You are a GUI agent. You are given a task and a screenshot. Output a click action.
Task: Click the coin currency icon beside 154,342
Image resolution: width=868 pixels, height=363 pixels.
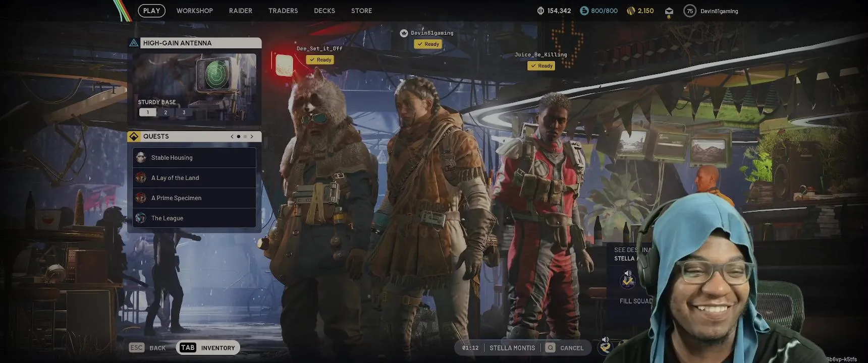coord(540,11)
